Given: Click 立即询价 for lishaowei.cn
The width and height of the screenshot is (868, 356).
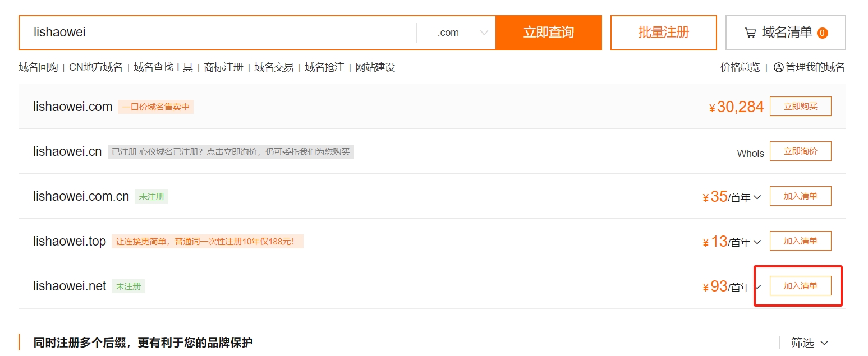Looking at the screenshot, I should 800,151.
